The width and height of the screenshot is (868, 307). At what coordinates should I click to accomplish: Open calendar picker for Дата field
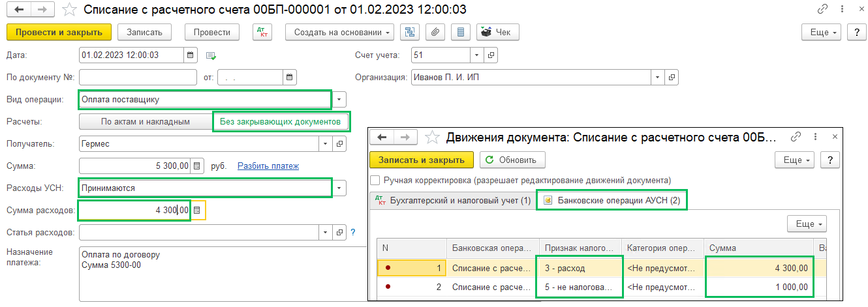(190, 55)
